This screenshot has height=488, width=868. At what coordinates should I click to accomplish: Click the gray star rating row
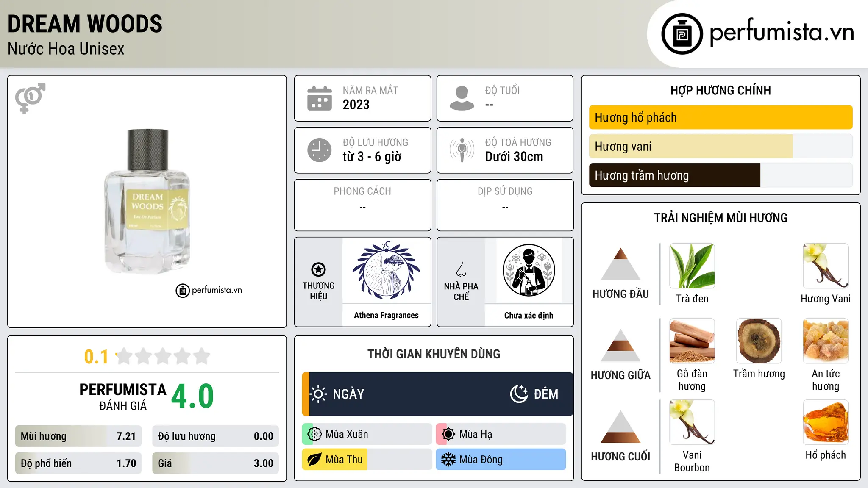pyautogui.click(x=163, y=356)
